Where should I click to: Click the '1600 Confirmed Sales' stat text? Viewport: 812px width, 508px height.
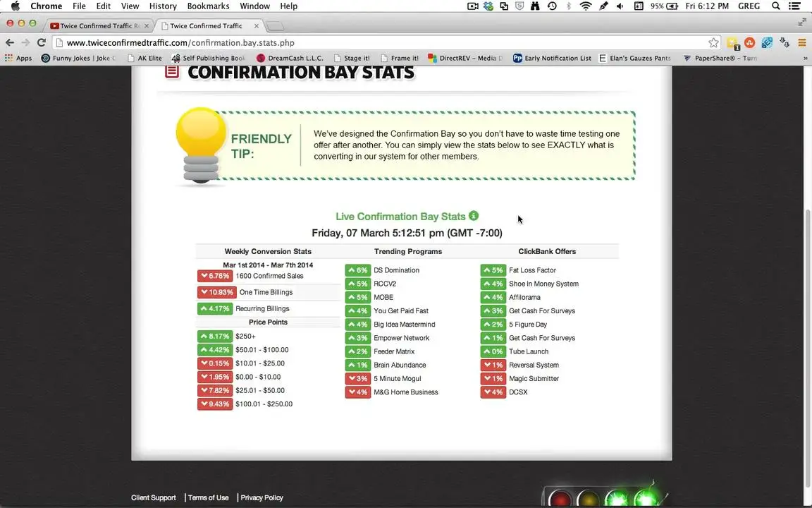click(269, 276)
